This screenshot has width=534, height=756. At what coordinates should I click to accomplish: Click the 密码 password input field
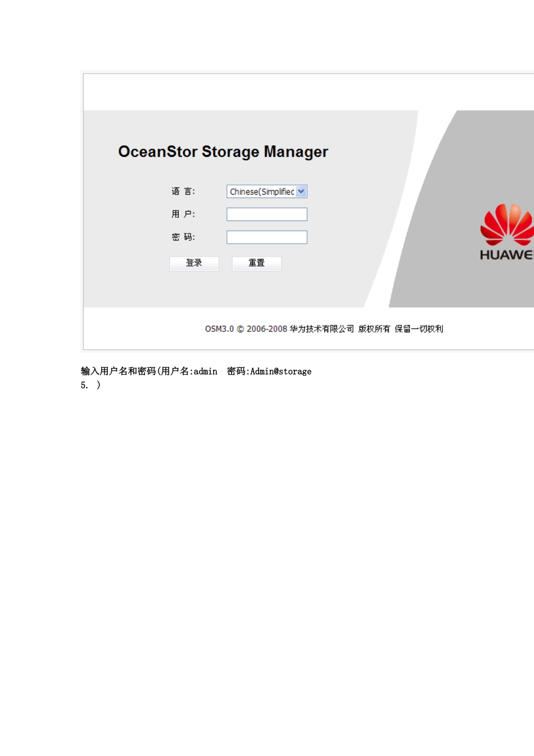tap(267, 237)
